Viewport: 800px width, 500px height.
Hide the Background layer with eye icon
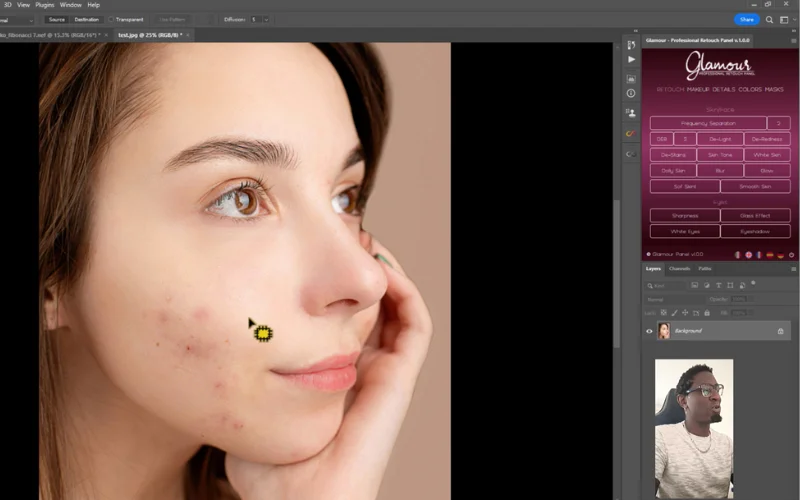click(x=649, y=331)
